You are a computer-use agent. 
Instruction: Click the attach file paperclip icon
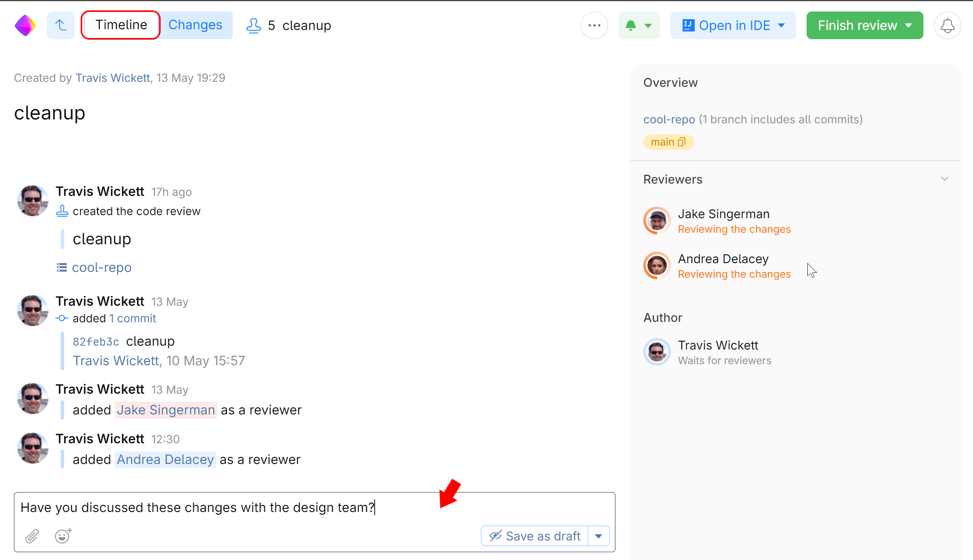click(32, 536)
